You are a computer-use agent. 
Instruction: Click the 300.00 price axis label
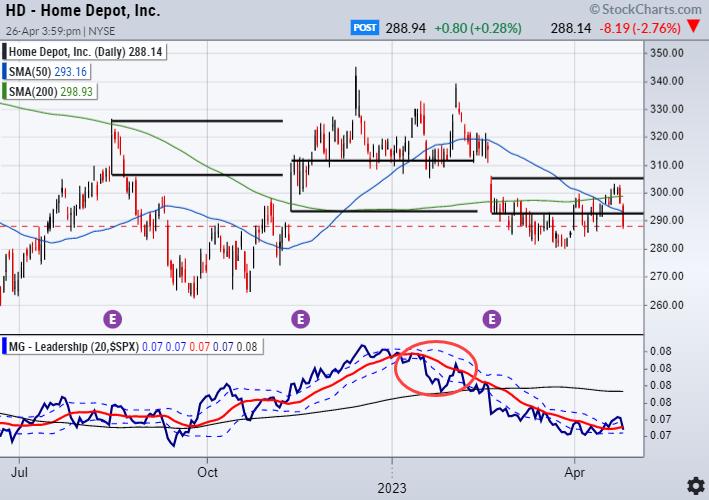(665, 192)
